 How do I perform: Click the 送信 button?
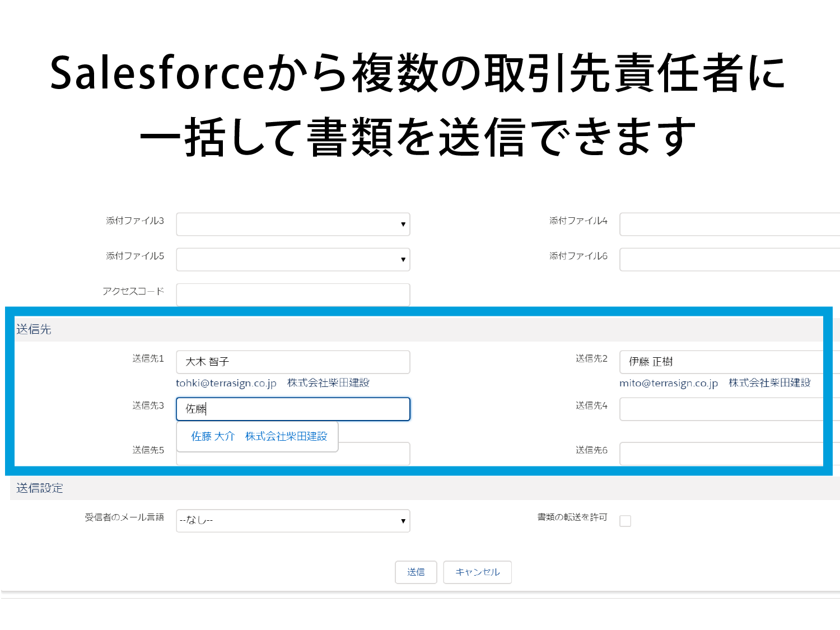(x=416, y=572)
